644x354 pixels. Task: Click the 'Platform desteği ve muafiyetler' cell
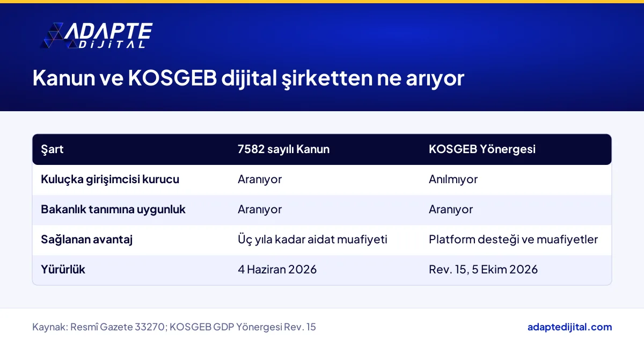(x=513, y=240)
